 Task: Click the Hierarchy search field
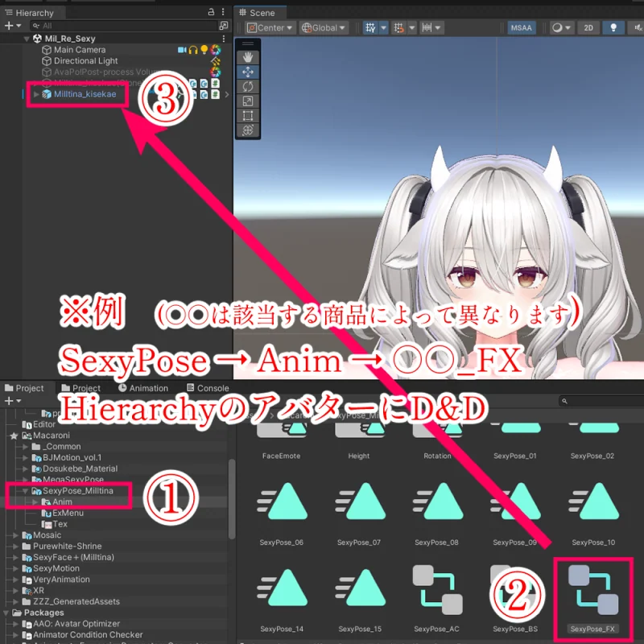(x=124, y=26)
